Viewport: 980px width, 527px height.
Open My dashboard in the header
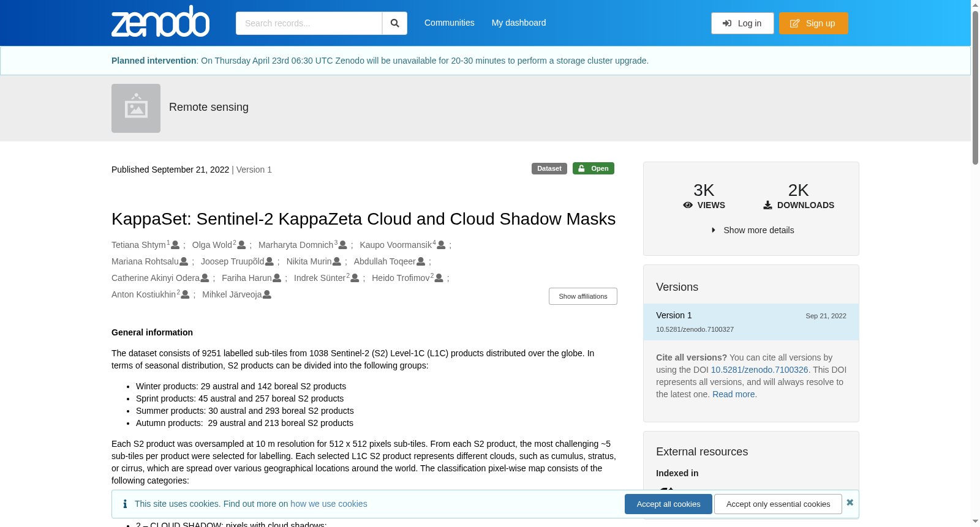[519, 23]
